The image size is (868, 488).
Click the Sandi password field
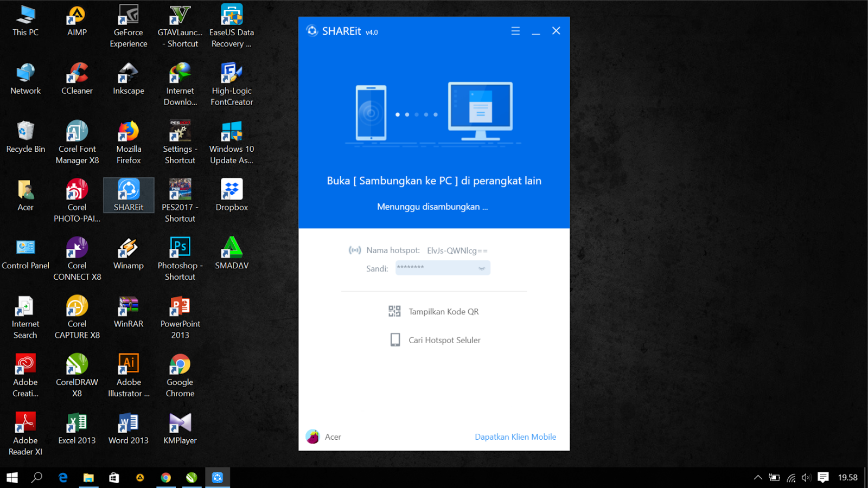coord(443,268)
